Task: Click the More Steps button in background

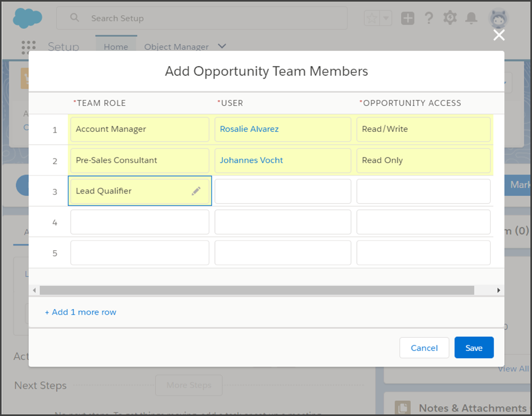Action: coord(189,385)
